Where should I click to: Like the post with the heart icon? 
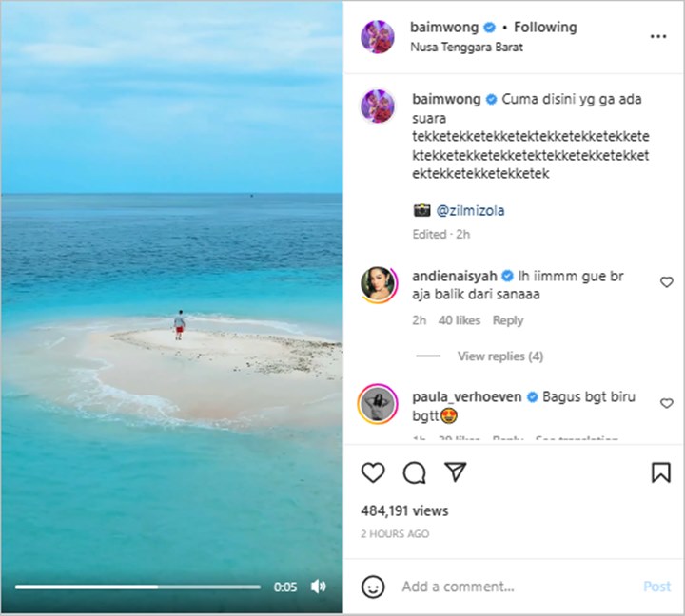pyautogui.click(x=373, y=472)
